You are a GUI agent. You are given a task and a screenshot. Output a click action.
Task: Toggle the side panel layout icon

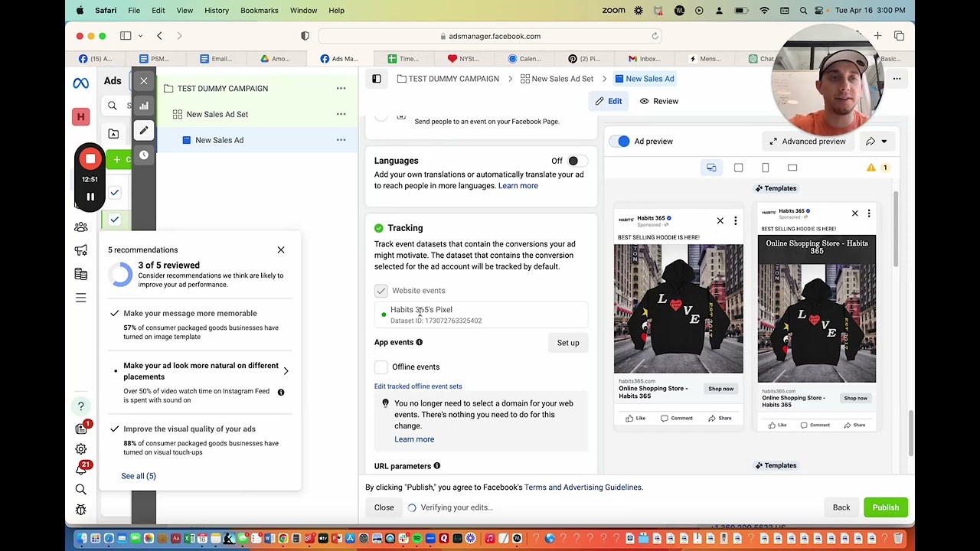377,79
